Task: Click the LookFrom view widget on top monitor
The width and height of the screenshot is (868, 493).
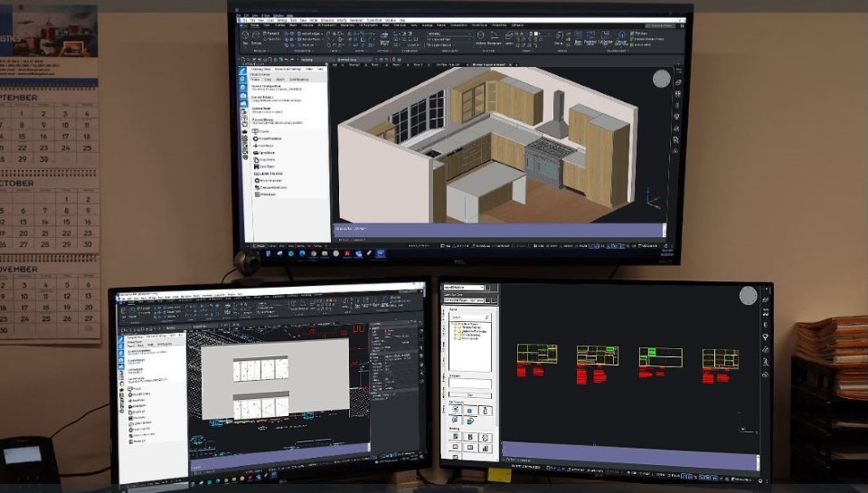Action: pos(662,80)
